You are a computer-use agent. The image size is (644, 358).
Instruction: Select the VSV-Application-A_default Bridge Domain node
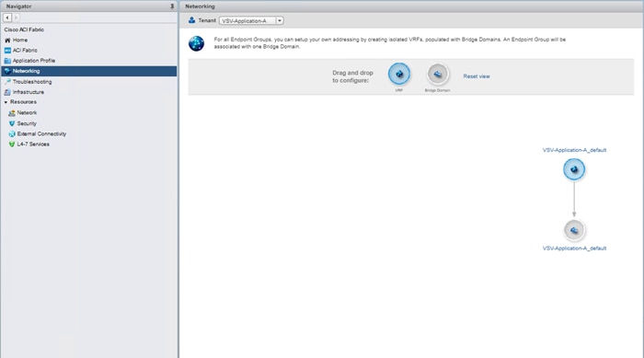[x=574, y=230]
